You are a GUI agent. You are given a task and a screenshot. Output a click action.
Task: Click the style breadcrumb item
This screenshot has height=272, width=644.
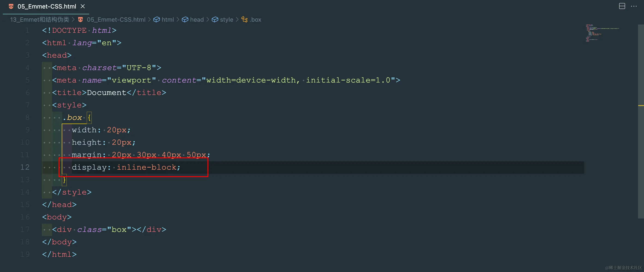pyautogui.click(x=227, y=20)
